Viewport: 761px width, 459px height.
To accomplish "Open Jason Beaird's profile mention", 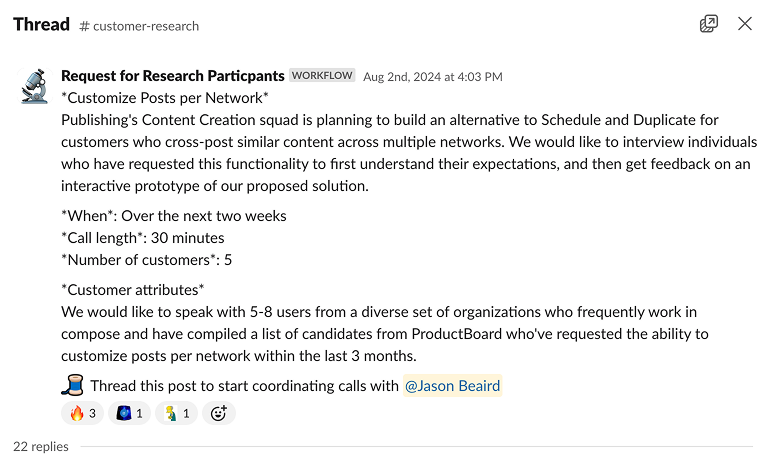I will (452, 386).
